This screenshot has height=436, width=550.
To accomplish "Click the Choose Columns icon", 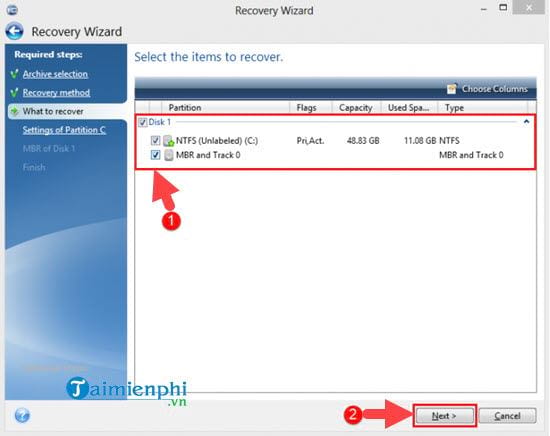I will pos(452,89).
